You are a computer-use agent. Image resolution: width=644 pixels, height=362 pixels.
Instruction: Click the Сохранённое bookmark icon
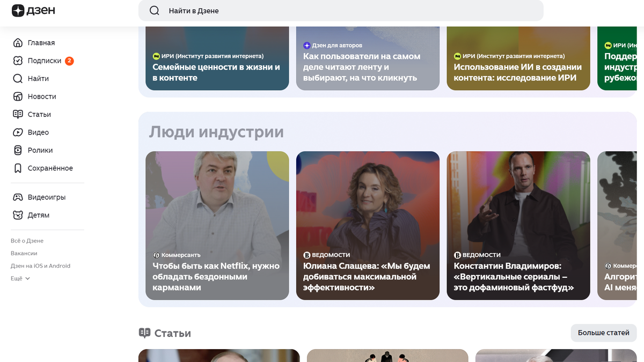(18, 168)
